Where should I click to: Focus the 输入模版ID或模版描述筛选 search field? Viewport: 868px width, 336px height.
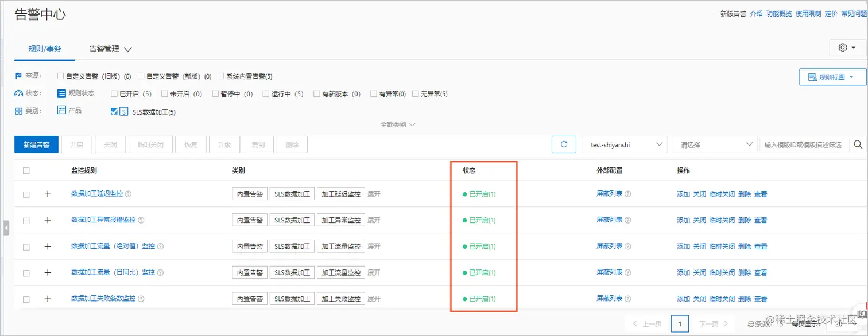[804, 144]
